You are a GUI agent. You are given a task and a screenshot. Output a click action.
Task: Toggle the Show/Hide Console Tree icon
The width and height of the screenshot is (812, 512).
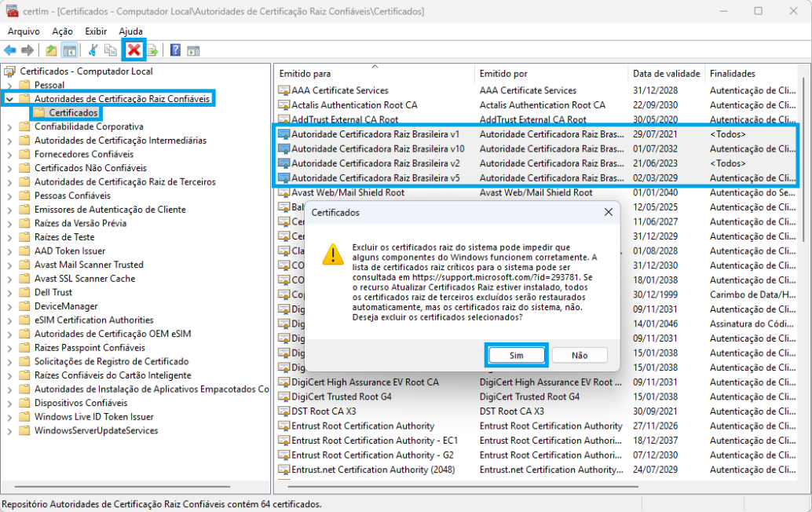pyautogui.click(x=70, y=50)
